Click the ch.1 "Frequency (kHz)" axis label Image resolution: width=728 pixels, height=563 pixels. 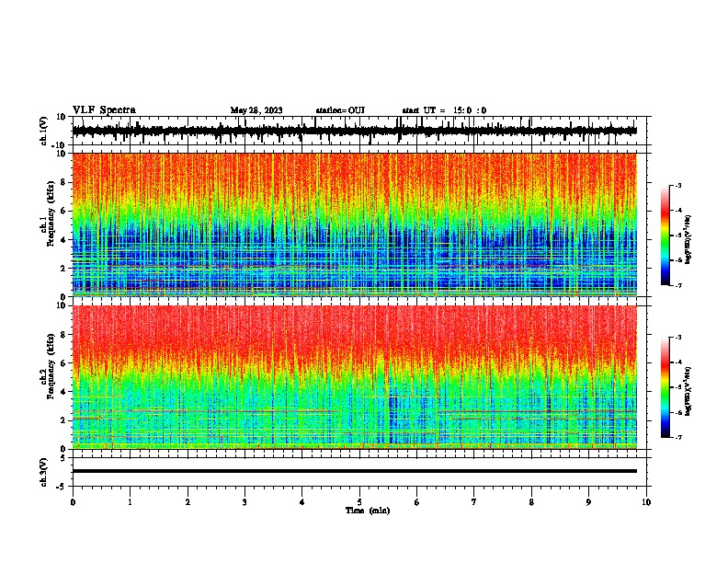point(51,213)
